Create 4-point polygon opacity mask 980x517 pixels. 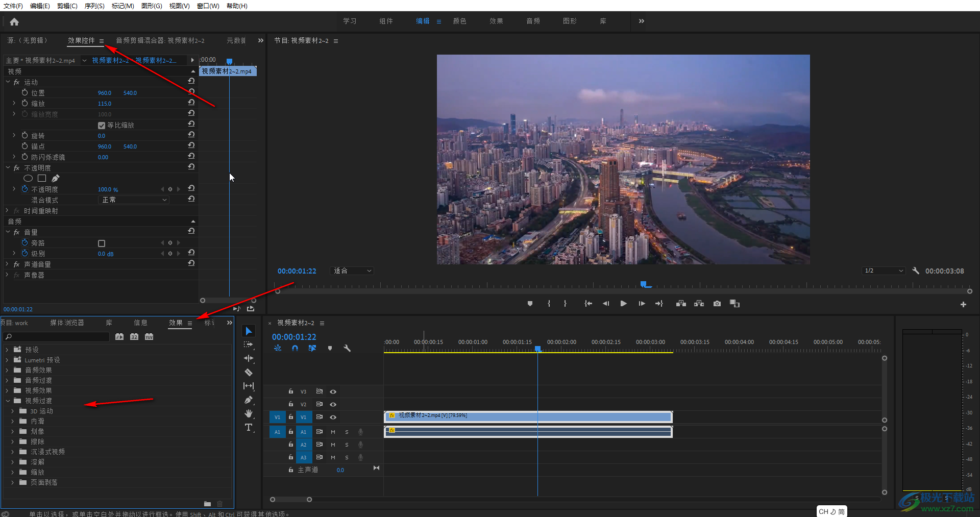click(42, 178)
